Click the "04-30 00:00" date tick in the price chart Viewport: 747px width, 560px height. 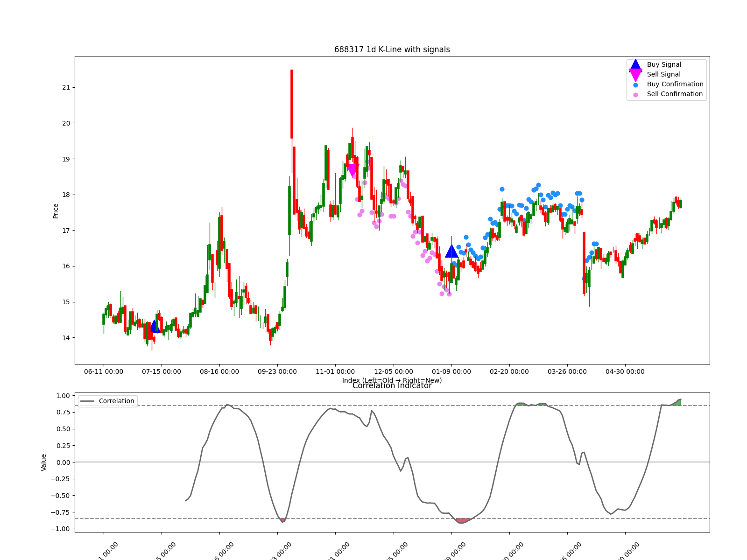click(625, 371)
